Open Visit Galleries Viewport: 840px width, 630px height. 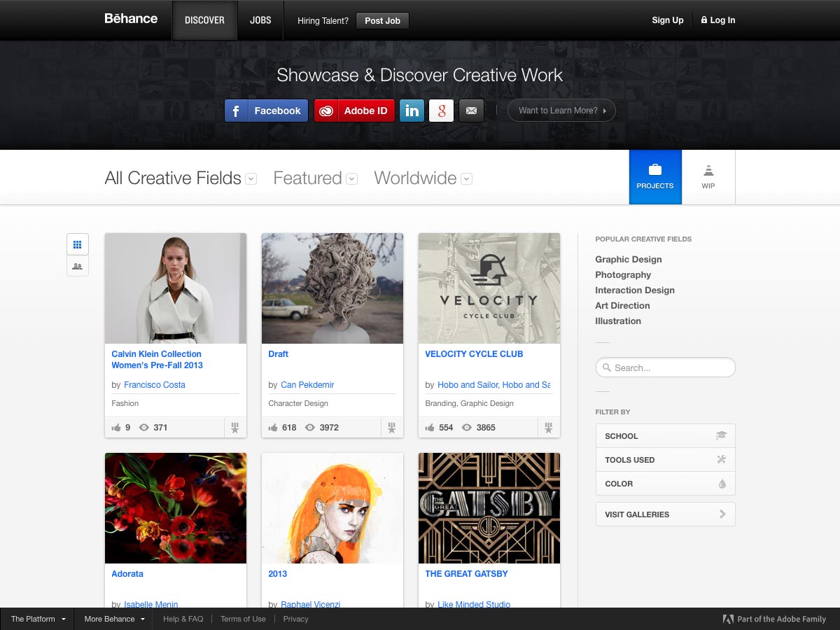(666, 514)
